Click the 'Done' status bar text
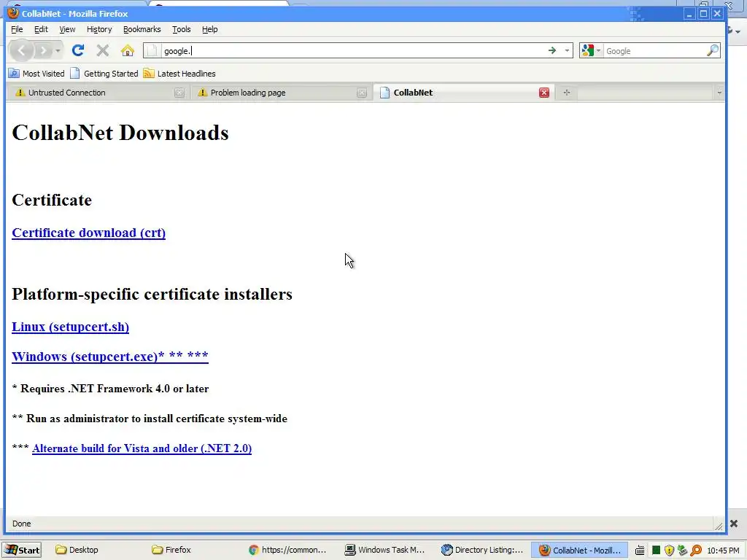The height and width of the screenshot is (560, 747). (21, 524)
